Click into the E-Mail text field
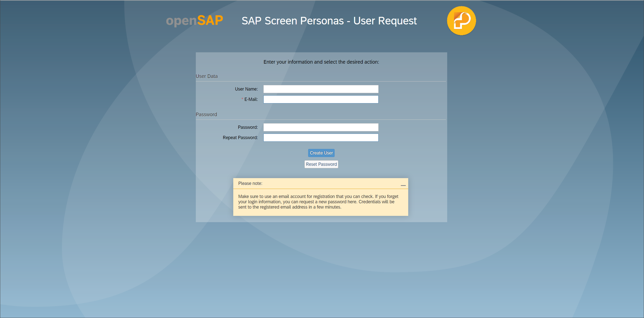644x318 pixels. [321, 99]
